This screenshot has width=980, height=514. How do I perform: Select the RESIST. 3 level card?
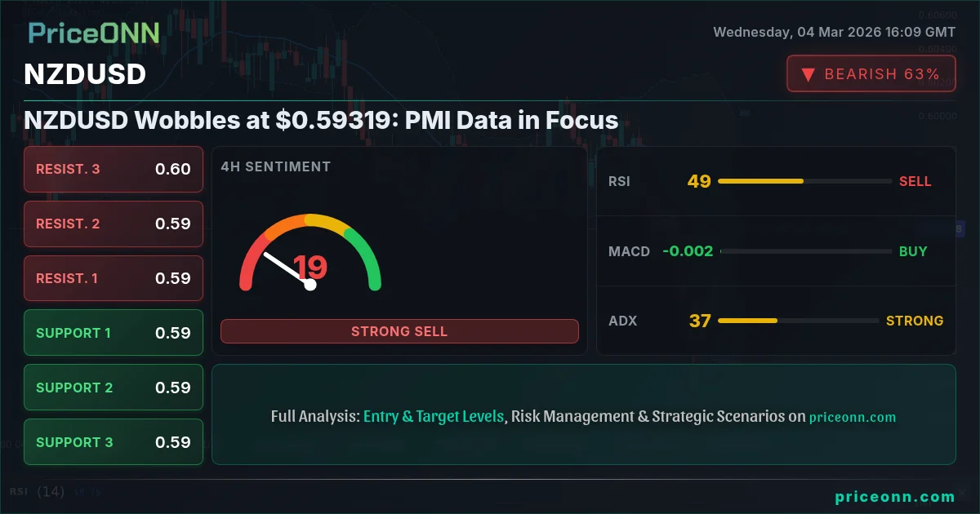pyautogui.click(x=114, y=169)
